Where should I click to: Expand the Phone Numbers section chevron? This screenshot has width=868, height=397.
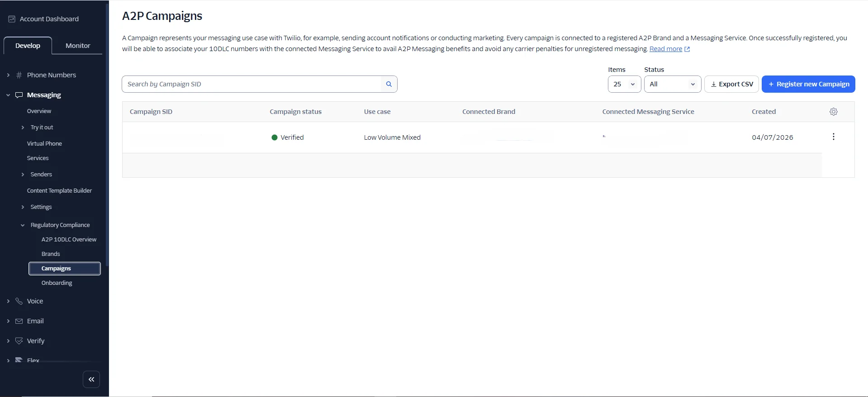click(8, 75)
